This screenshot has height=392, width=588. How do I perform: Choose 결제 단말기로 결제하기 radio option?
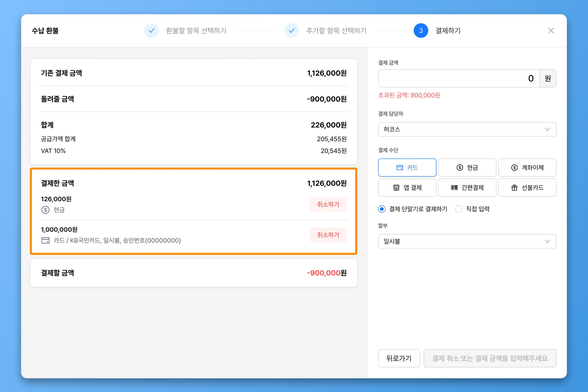click(x=413, y=209)
